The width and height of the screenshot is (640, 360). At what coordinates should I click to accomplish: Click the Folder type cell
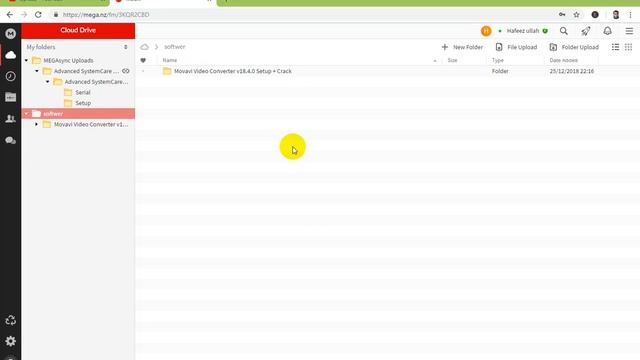pos(500,71)
